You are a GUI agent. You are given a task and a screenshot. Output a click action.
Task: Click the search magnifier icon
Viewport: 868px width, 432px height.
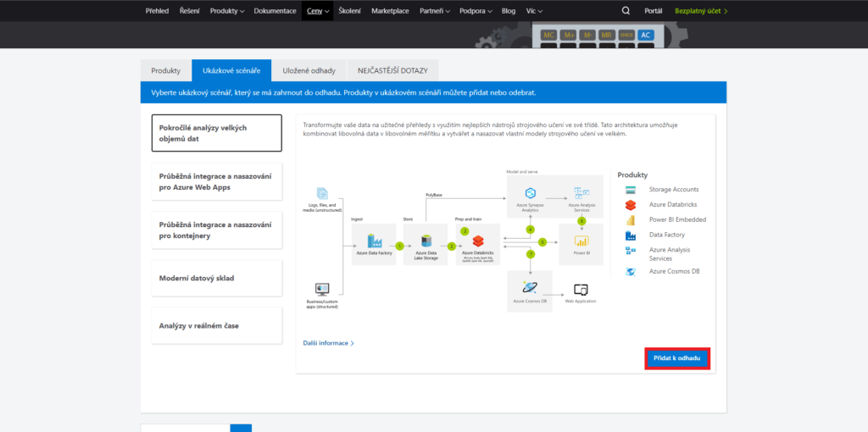pyautogui.click(x=626, y=11)
